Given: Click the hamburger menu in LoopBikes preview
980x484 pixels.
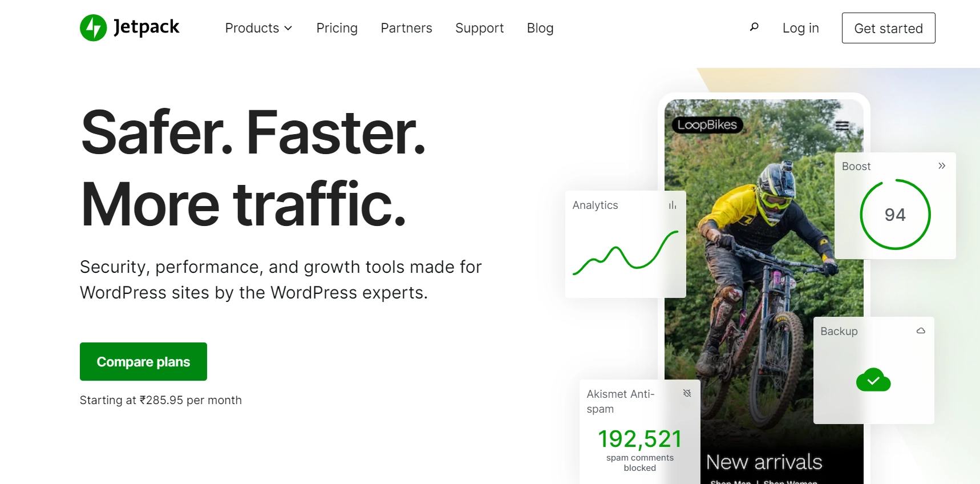Looking at the screenshot, I should [842, 126].
